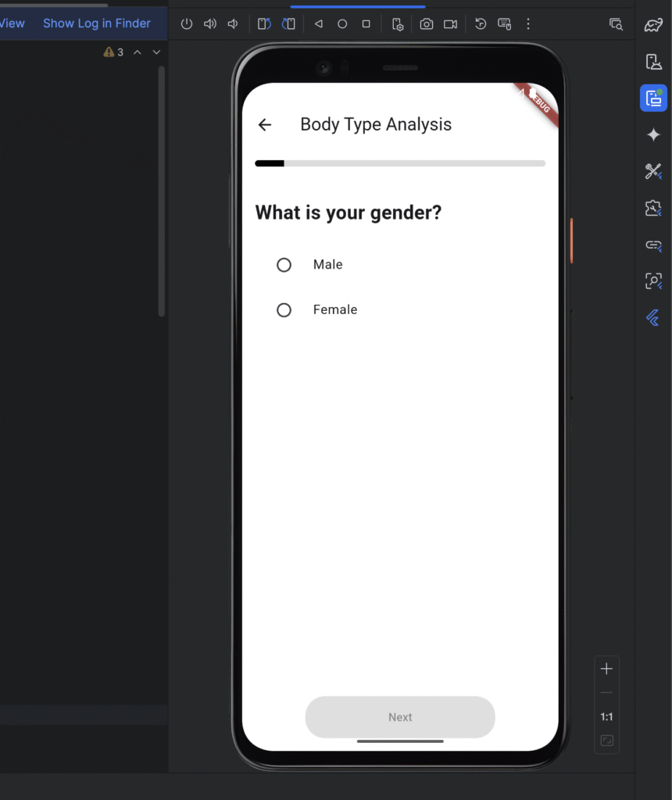This screenshot has height=800, width=672.
Task: Click the emulator Overview square button
Action: click(366, 24)
